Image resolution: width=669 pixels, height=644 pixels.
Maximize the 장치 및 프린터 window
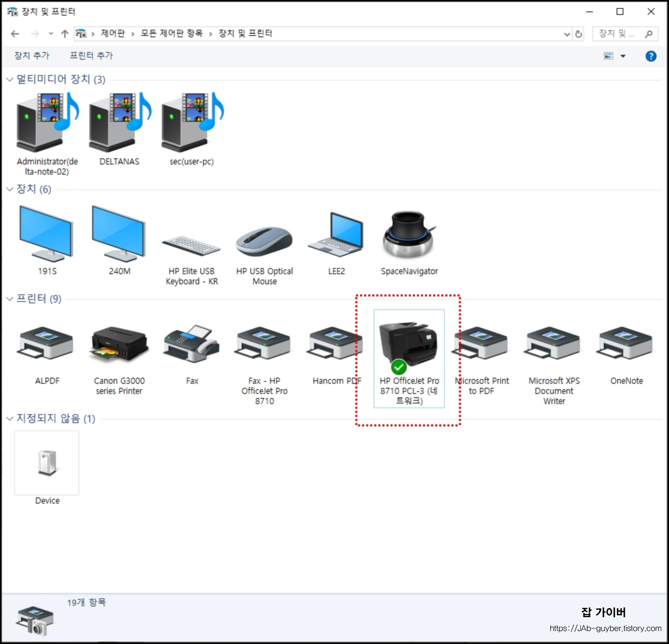[x=620, y=12]
